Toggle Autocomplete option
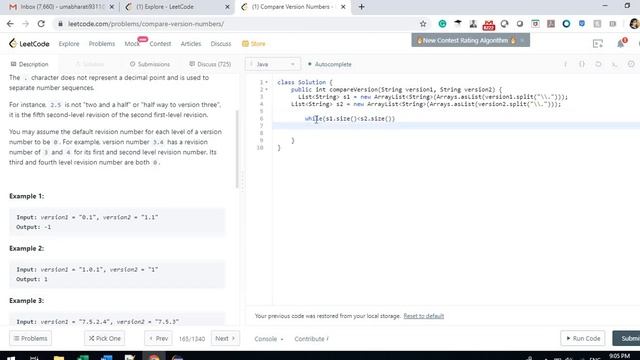The width and height of the screenshot is (640, 360). [x=329, y=64]
